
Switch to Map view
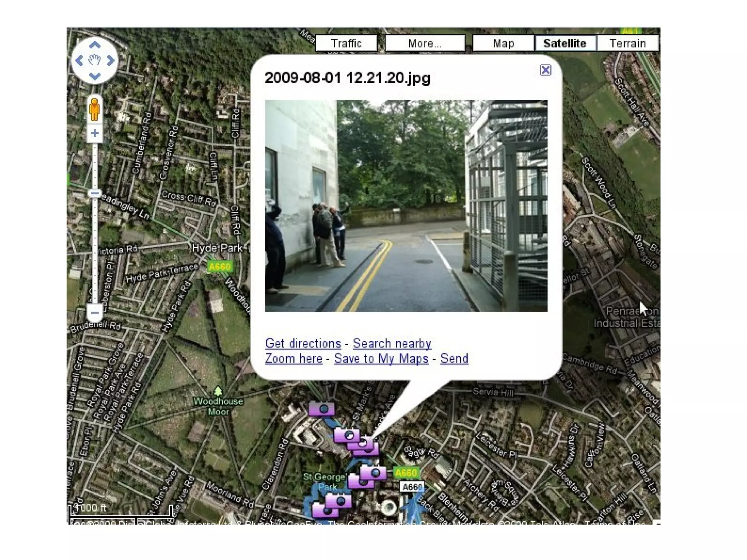503,43
